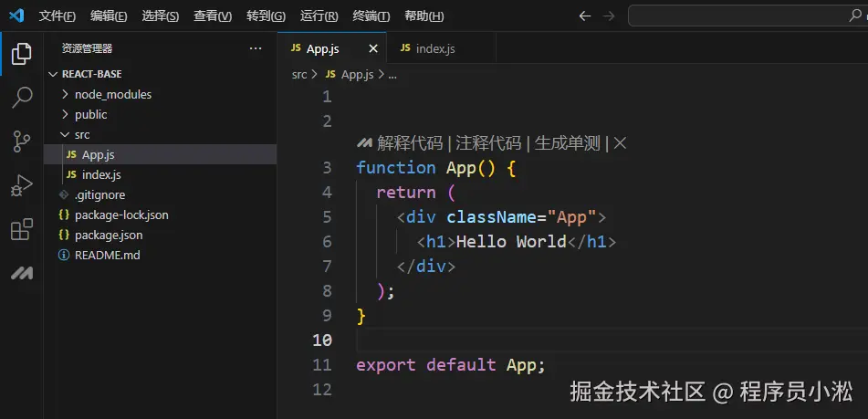868x419 pixels.
Task: Click 生成单测 code lens link
Action: click(x=568, y=143)
